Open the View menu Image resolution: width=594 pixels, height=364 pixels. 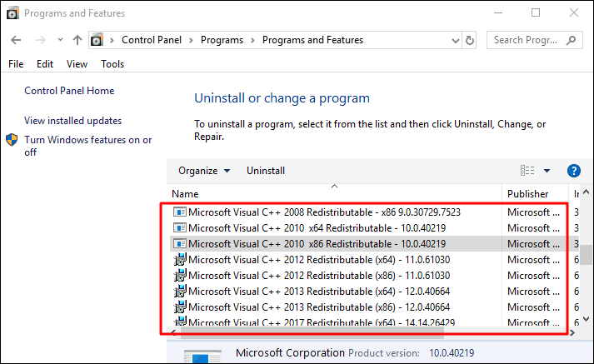click(x=77, y=64)
